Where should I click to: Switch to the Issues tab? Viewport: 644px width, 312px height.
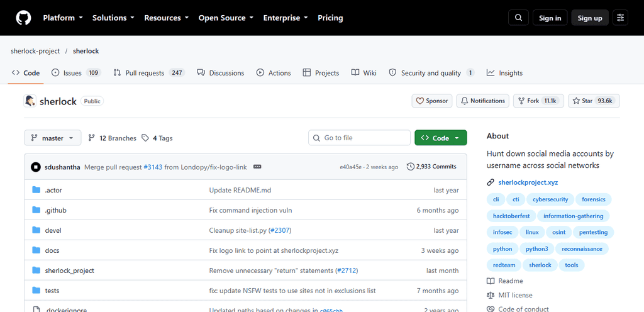(x=76, y=73)
